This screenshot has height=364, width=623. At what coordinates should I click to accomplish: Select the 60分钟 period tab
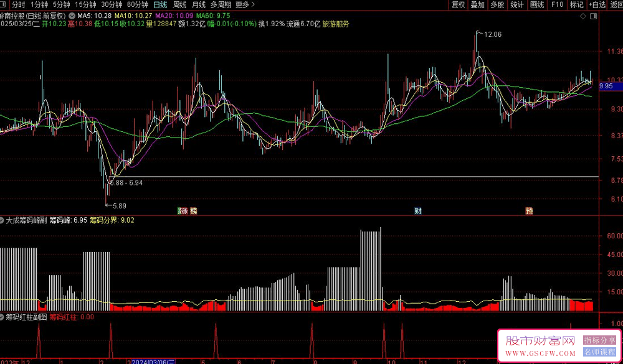137,4
